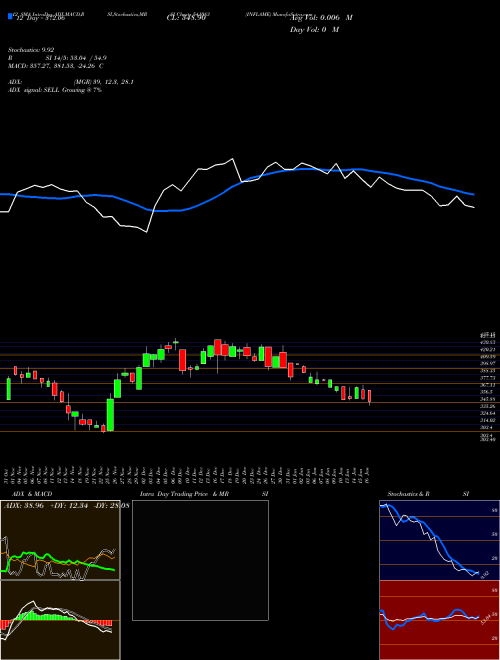Click the 'Stochastics: 9.92' reading
The image size is (500, 660).
(x=31, y=50)
